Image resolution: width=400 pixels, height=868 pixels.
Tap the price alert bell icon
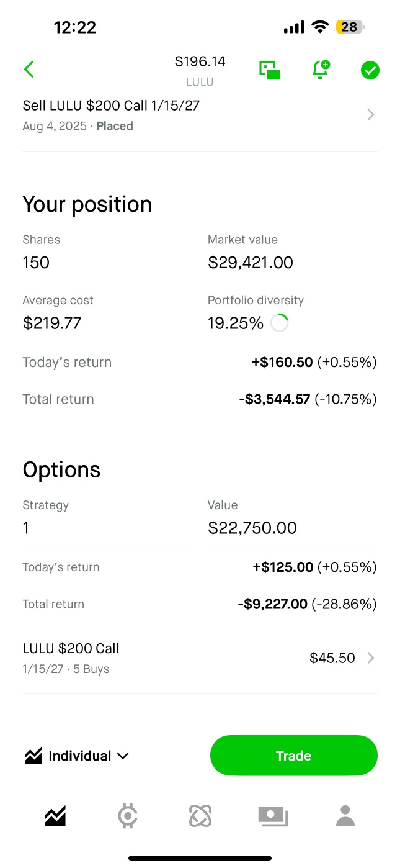pyautogui.click(x=321, y=70)
